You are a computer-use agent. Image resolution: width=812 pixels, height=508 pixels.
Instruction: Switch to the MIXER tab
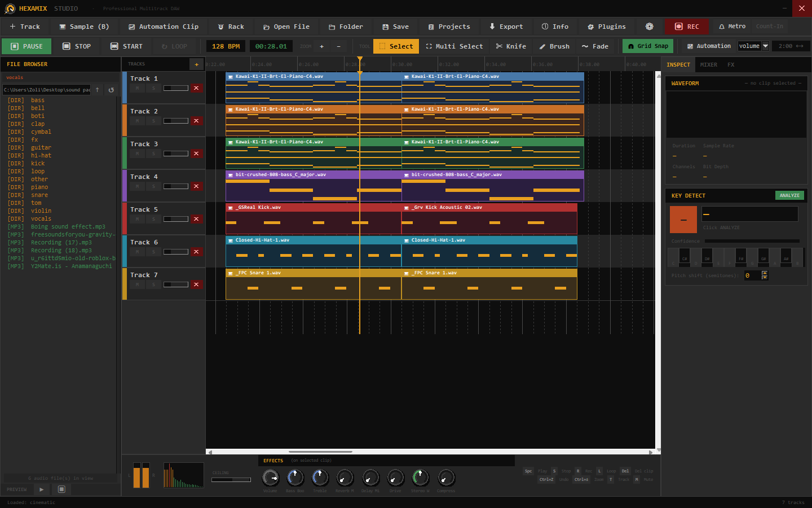tap(708, 65)
